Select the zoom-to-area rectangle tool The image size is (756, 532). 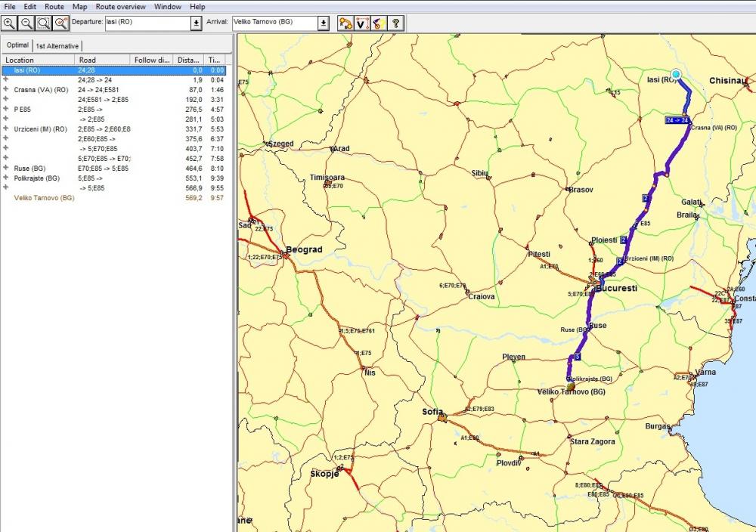pyautogui.click(x=44, y=23)
